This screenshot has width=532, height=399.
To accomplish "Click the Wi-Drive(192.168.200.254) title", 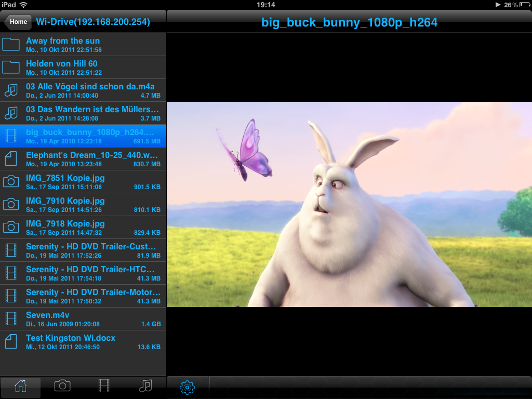I will (93, 22).
